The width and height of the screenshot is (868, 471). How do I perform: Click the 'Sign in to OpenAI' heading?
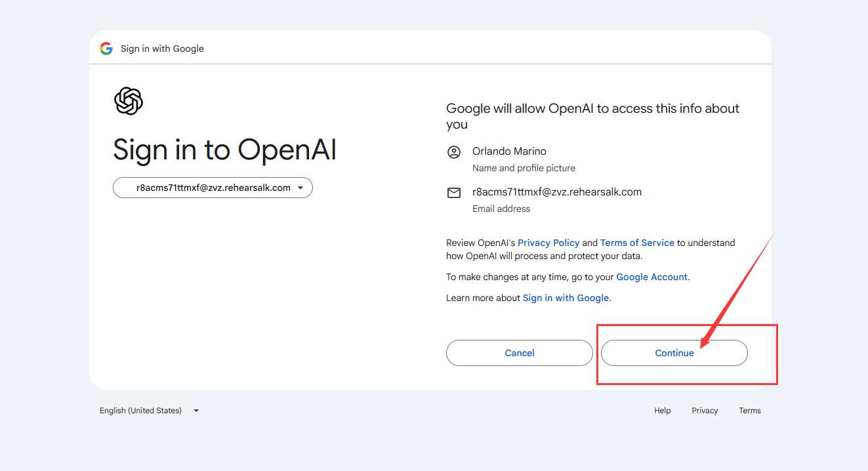(224, 150)
